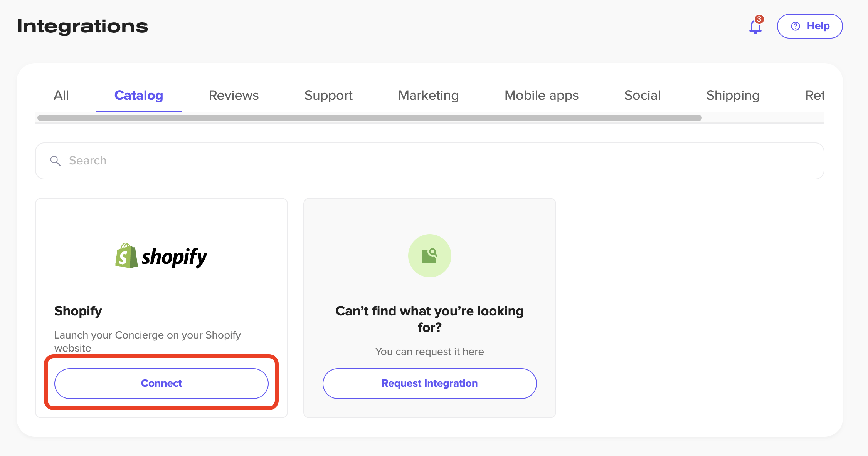
Task: Switch to the All tab
Action: 61,95
